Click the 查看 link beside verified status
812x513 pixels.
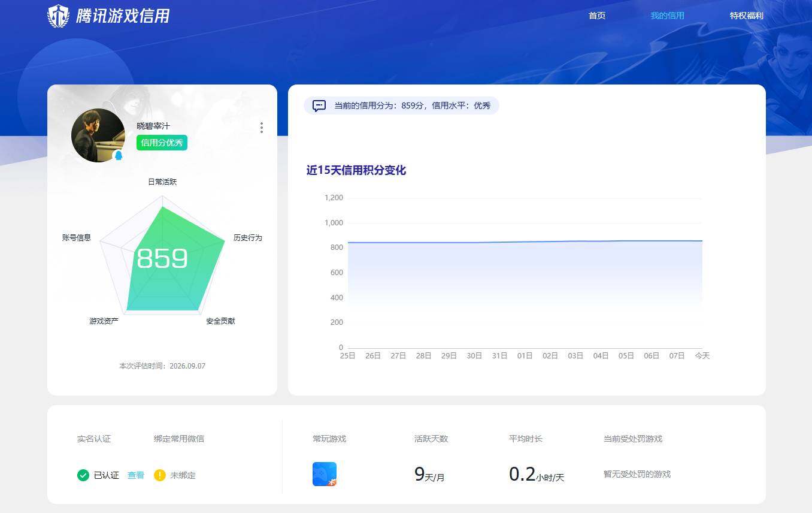click(136, 475)
